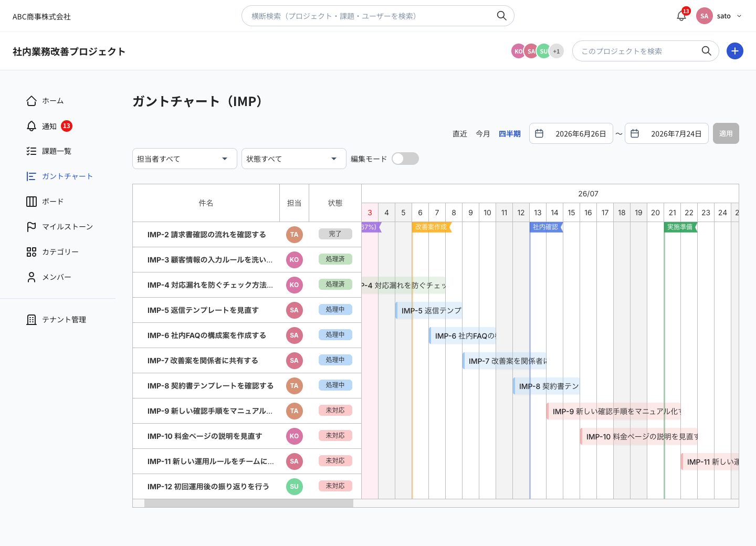Click SA assignee avatar for IMP-5
The width and height of the screenshot is (756, 546).
[x=295, y=310]
